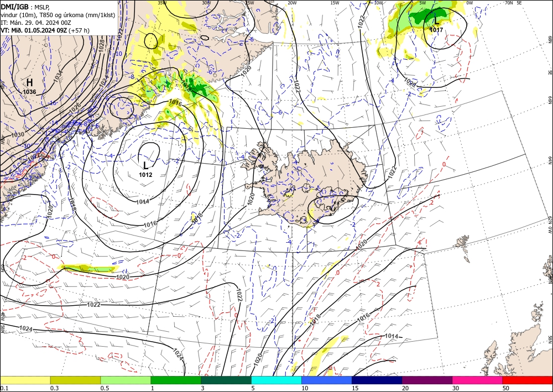Click the legend value 20
553x392 pixels.
[405, 388]
